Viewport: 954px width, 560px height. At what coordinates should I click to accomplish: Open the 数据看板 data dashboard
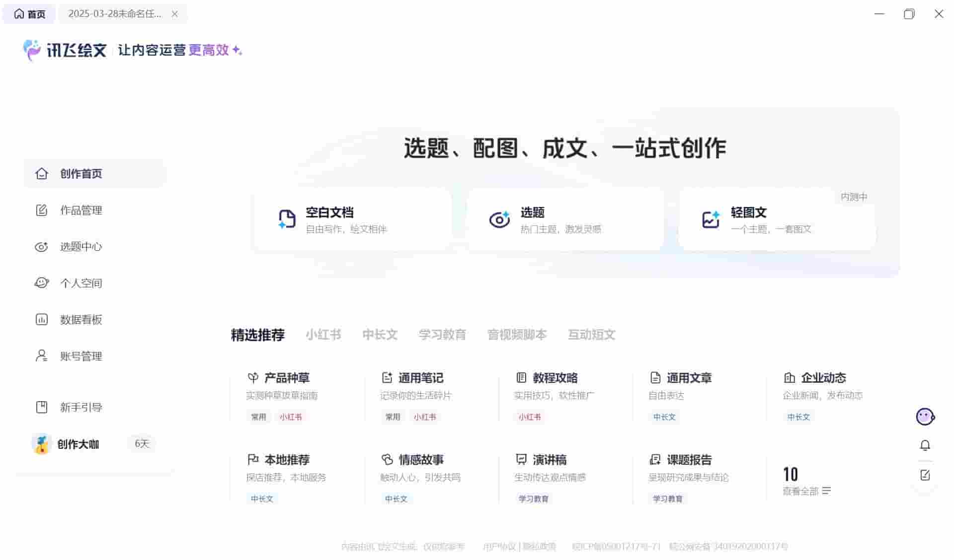pyautogui.click(x=80, y=319)
